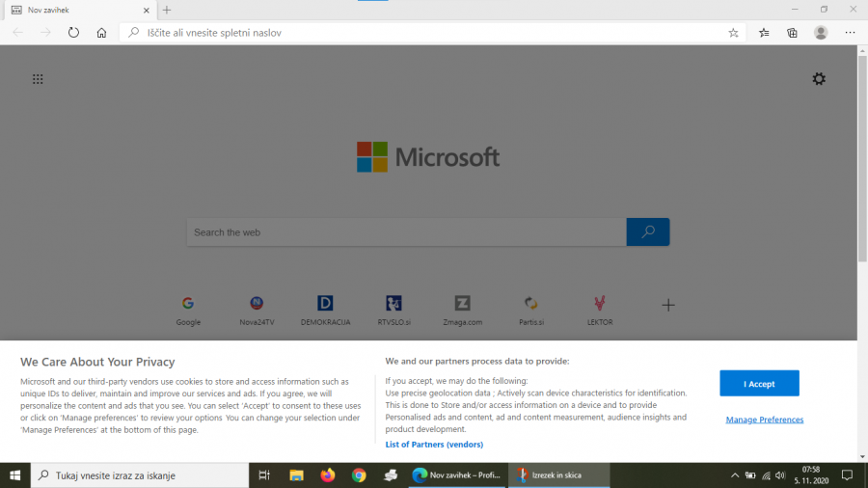Click the Search the web field

405,232
